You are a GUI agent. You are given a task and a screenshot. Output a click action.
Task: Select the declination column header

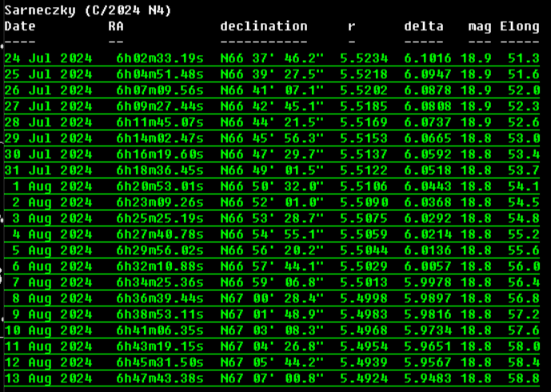(264, 26)
